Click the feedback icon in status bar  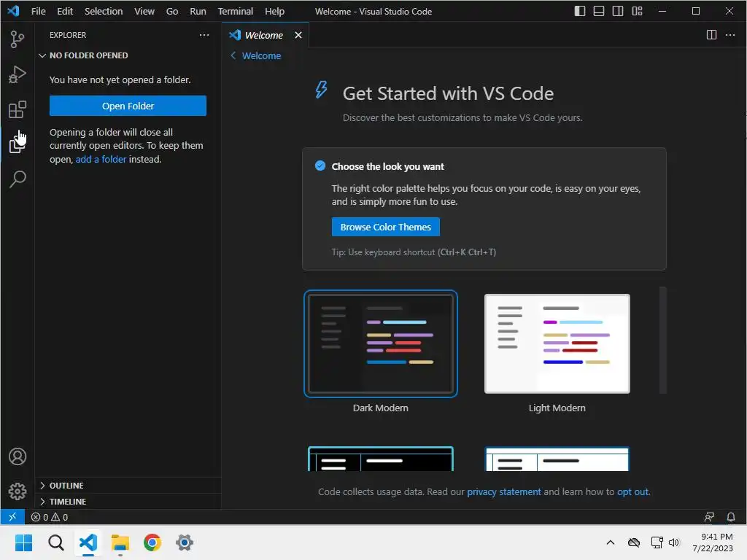tap(709, 517)
